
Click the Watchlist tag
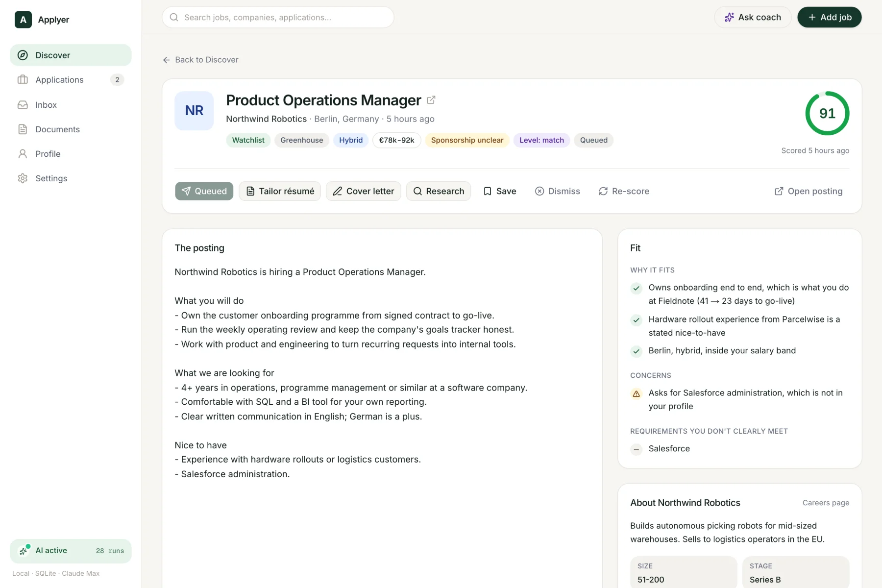[248, 140]
